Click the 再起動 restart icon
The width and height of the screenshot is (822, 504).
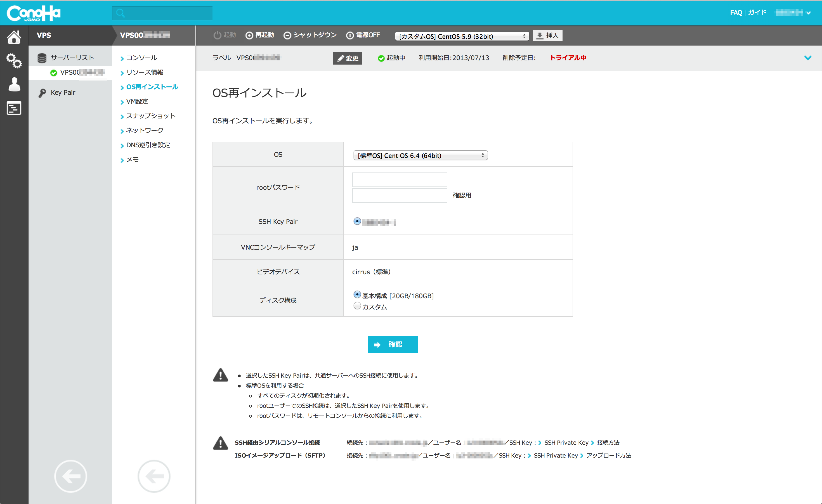pyautogui.click(x=249, y=35)
